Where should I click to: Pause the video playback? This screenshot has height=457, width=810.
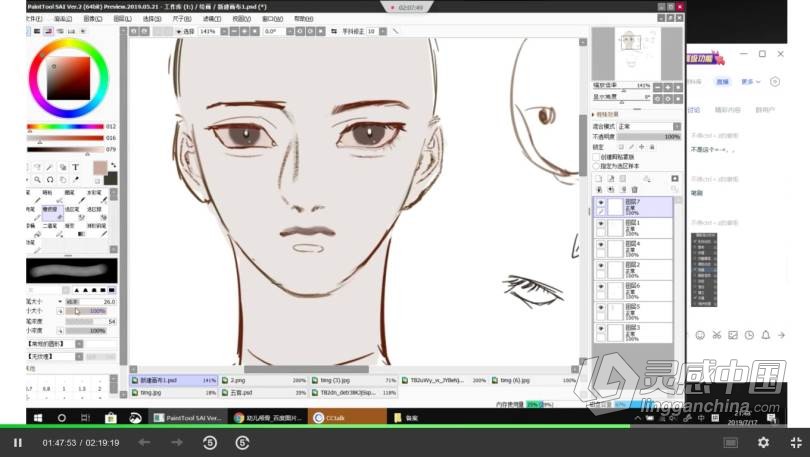pyautogui.click(x=18, y=443)
